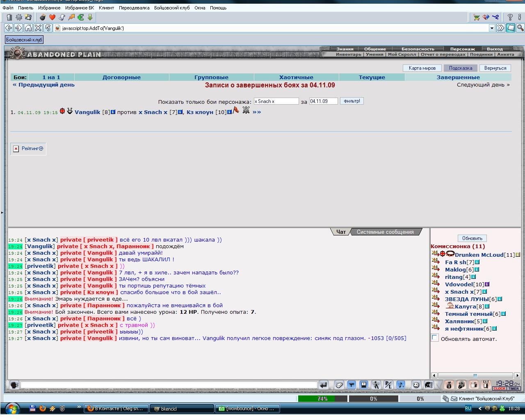Click the question mark help icon
Screen dimensions: 525x420
click(x=510, y=17)
